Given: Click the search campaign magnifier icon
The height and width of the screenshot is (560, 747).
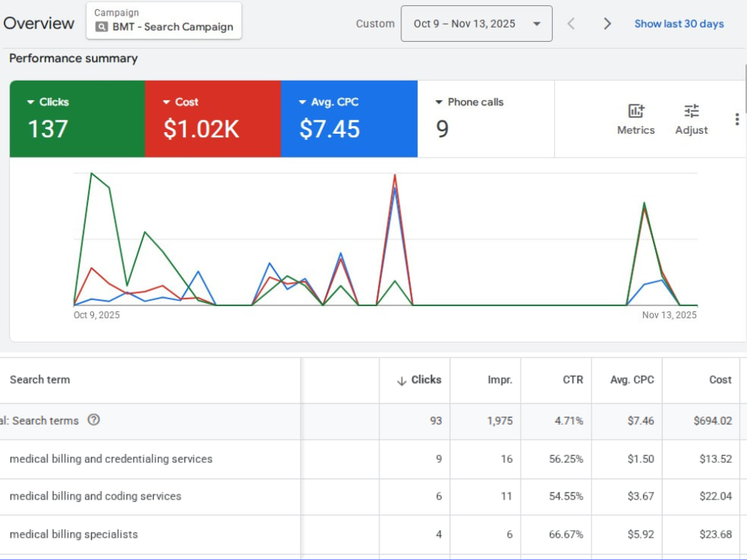Looking at the screenshot, I should click(x=101, y=27).
